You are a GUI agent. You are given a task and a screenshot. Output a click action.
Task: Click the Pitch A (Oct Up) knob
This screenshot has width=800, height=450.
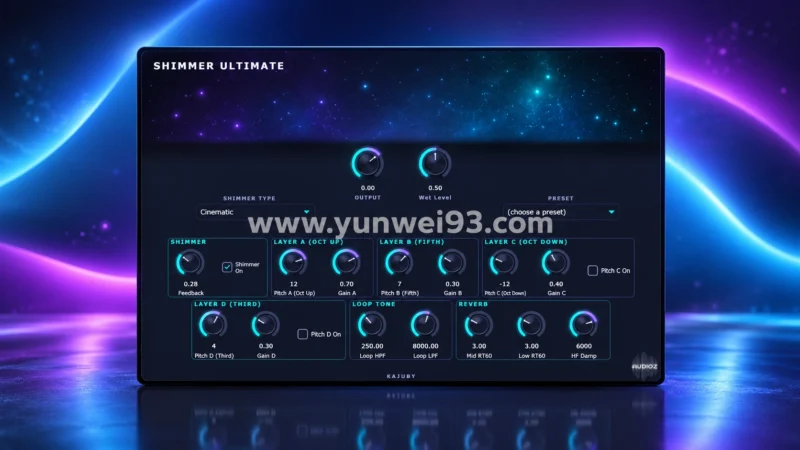[x=293, y=263]
